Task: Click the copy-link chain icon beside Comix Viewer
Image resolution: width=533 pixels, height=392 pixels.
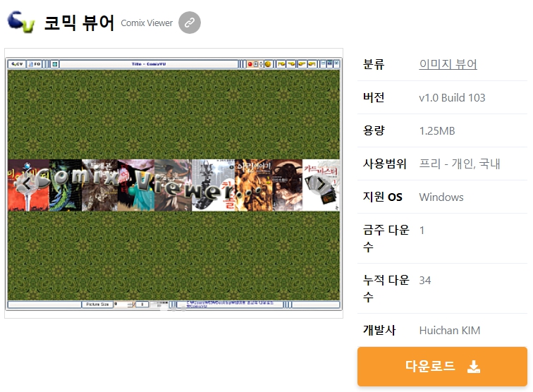Action: [190, 23]
